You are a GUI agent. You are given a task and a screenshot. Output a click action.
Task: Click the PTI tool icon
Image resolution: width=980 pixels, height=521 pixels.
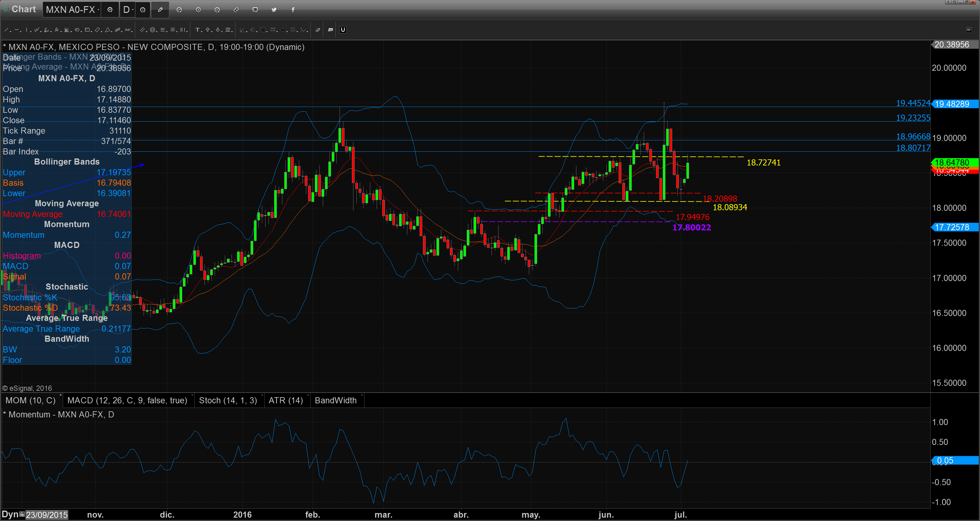pyautogui.click(x=293, y=30)
